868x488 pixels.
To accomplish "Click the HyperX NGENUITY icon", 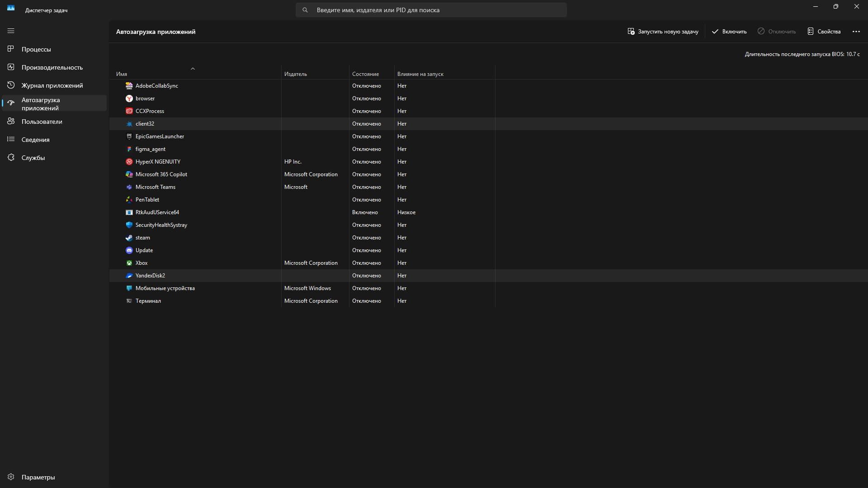I will pyautogui.click(x=129, y=162).
